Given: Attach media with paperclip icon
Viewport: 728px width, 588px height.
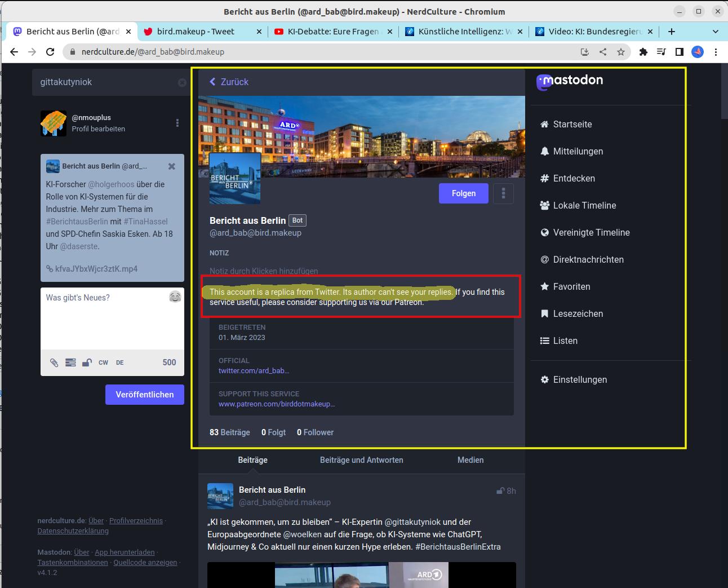Looking at the screenshot, I should 54,362.
